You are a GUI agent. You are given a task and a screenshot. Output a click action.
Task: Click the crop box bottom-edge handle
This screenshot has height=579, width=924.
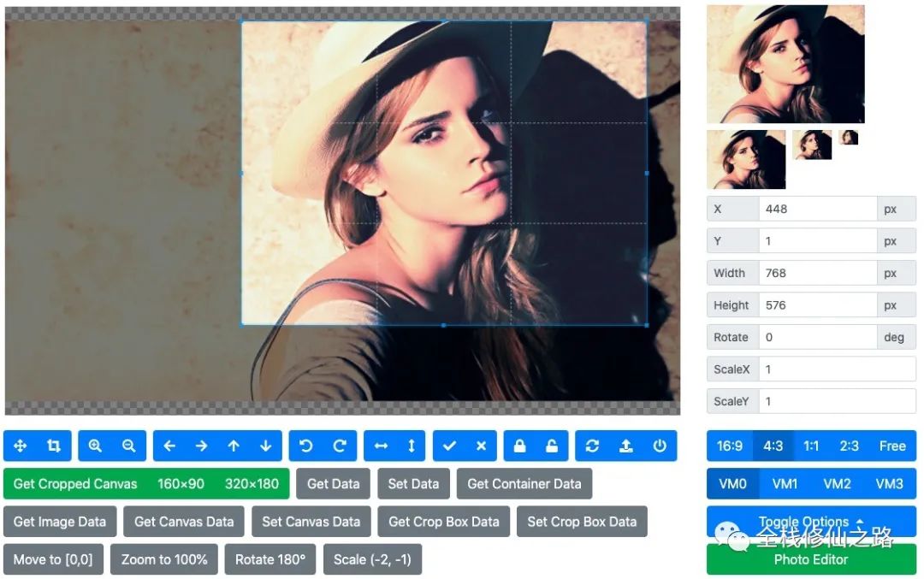tap(444, 325)
